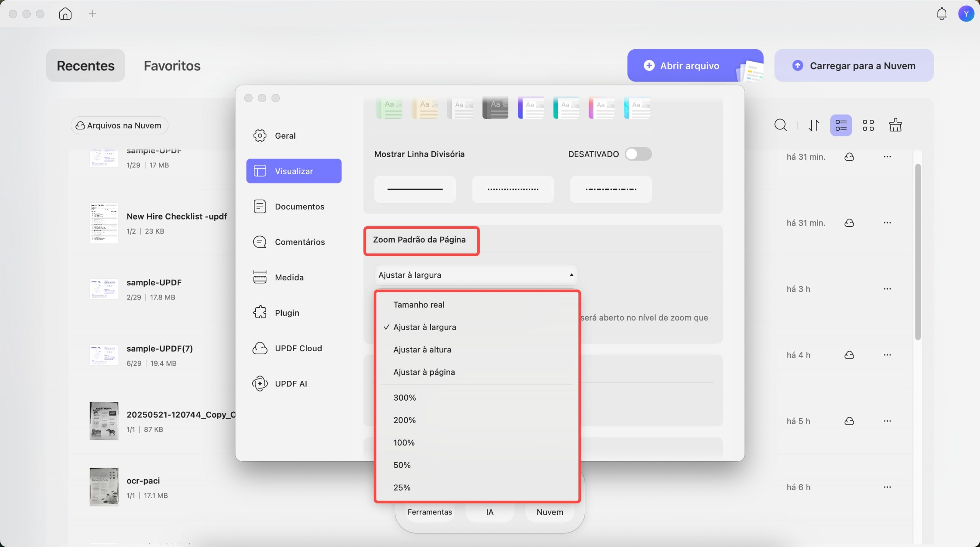This screenshot has height=547, width=980.
Task: Click the clear recent list broom icon
Action: (895, 125)
